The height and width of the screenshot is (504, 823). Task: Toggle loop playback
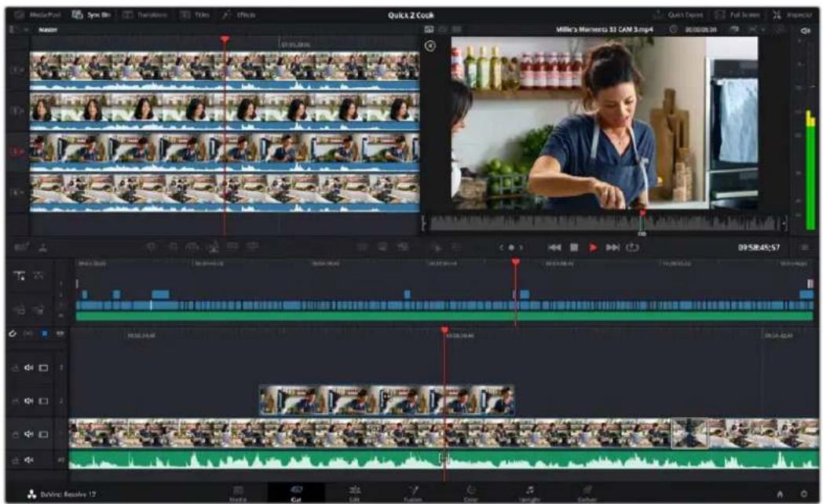pyautogui.click(x=632, y=247)
